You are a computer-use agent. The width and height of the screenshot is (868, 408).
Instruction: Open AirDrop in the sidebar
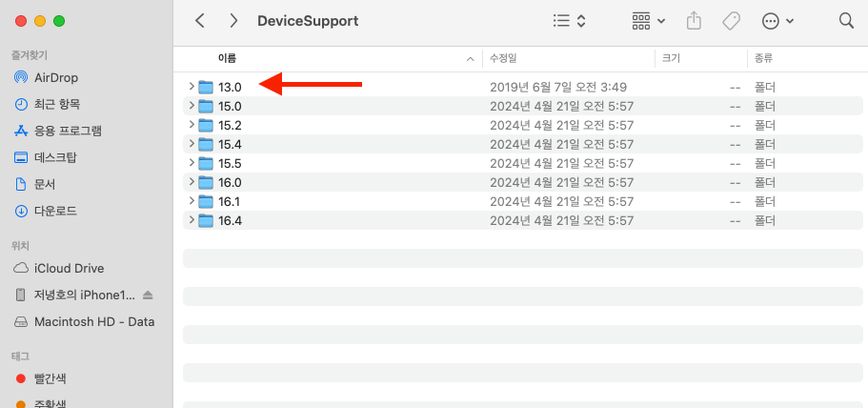[x=46, y=77]
